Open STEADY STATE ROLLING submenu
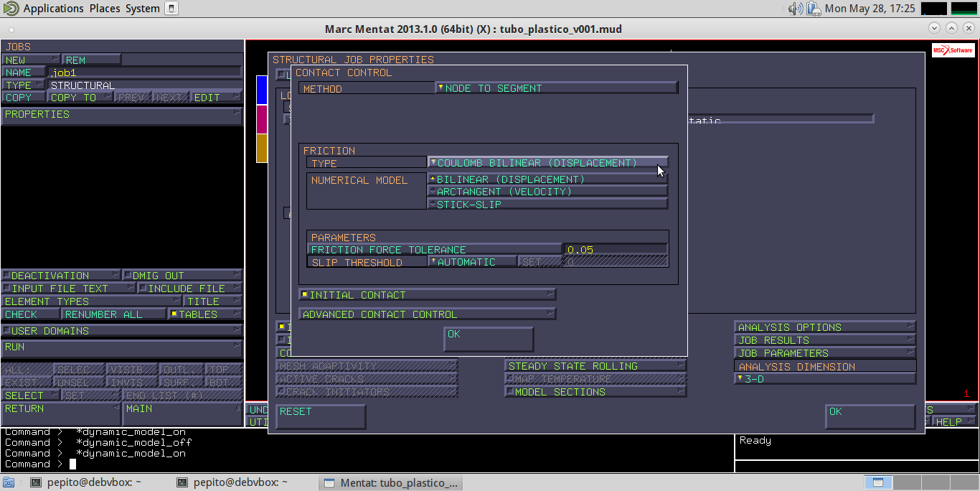Screen dimensions: 980x491 595,366
